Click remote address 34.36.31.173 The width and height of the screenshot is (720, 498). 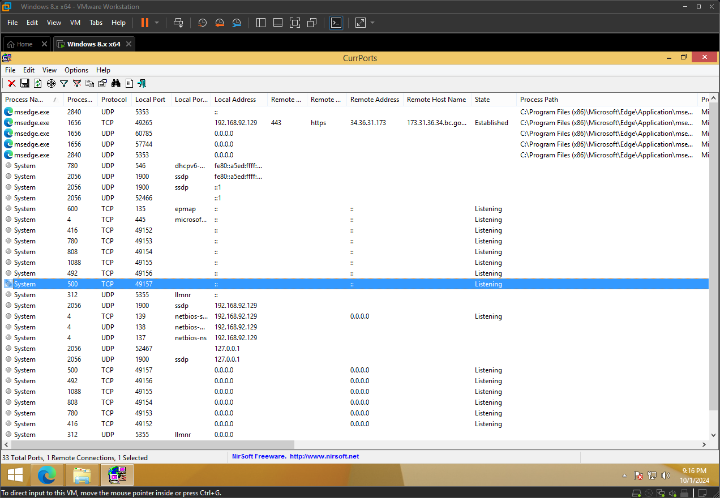[368, 123]
